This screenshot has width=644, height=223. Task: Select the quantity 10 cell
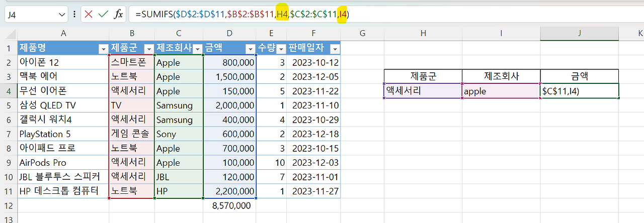tap(271, 163)
